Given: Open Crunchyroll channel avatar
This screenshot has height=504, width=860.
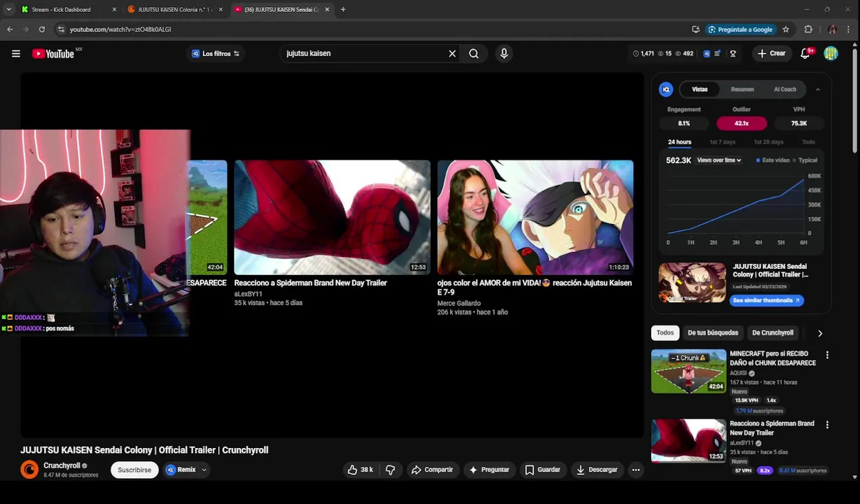Looking at the screenshot, I should click(x=29, y=470).
